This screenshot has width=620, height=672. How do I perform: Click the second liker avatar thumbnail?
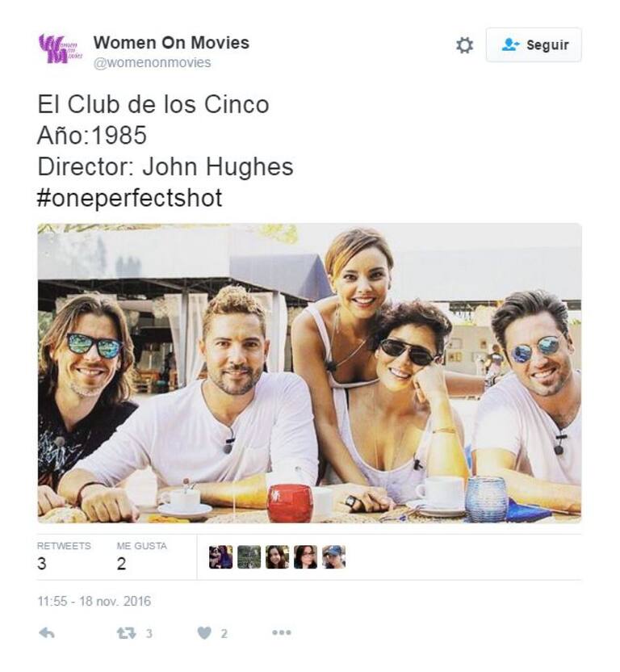(x=249, y=557)
